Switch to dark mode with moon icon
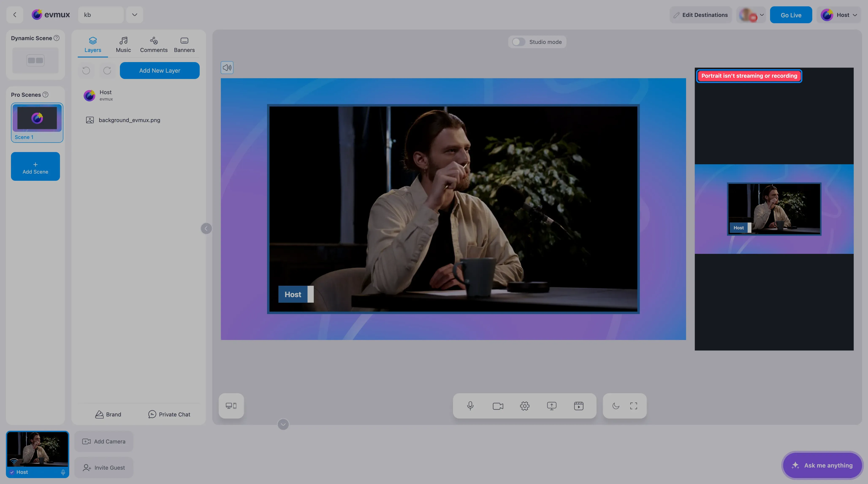This screenshot has height=484, width=868. (616, 406)
